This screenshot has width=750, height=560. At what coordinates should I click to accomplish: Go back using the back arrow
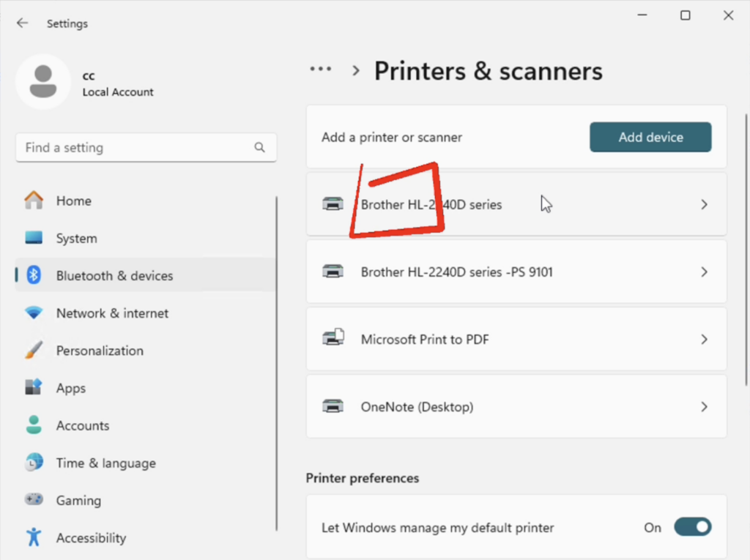(23, 23)
